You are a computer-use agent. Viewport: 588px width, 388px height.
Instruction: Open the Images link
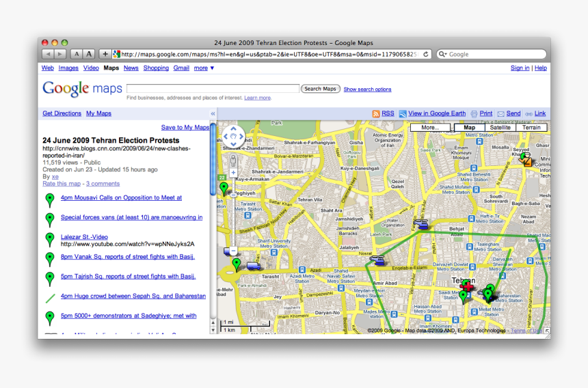[68, 68]
